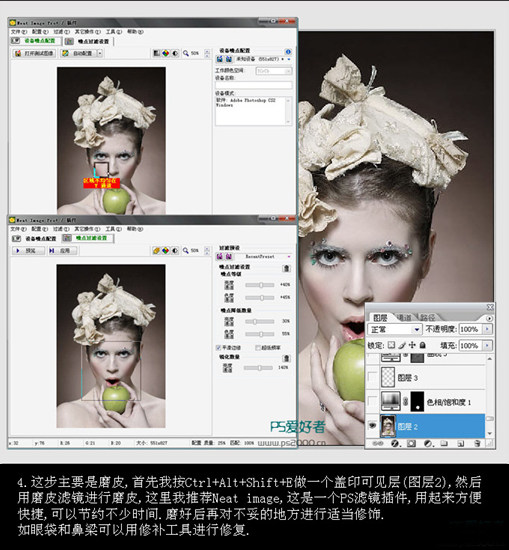Select RGB color view icon in top window
This screenshot has width=509, height=550.
166,53
